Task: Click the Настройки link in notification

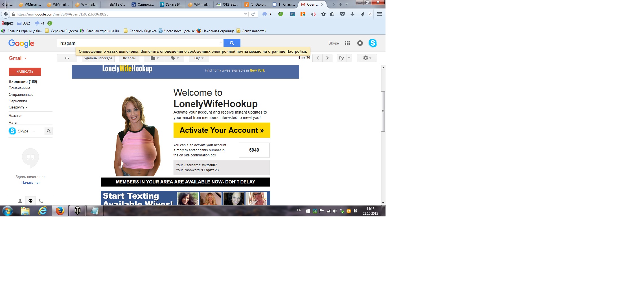Action: point(296,51)
